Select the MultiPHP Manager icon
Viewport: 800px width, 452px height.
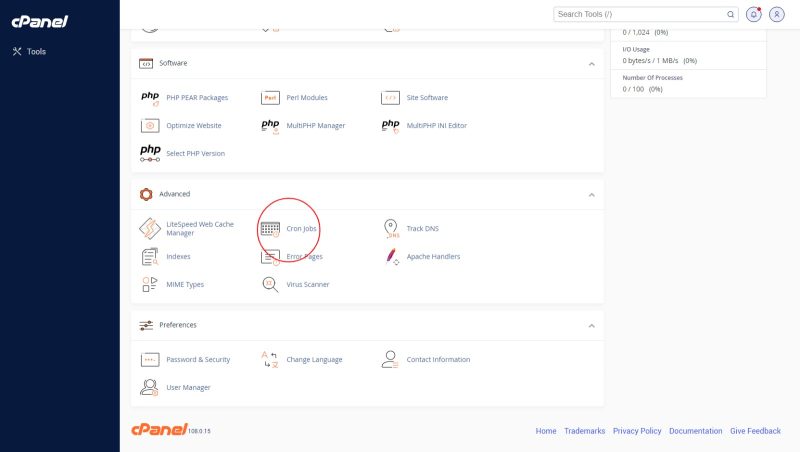(x=270, y=126)
